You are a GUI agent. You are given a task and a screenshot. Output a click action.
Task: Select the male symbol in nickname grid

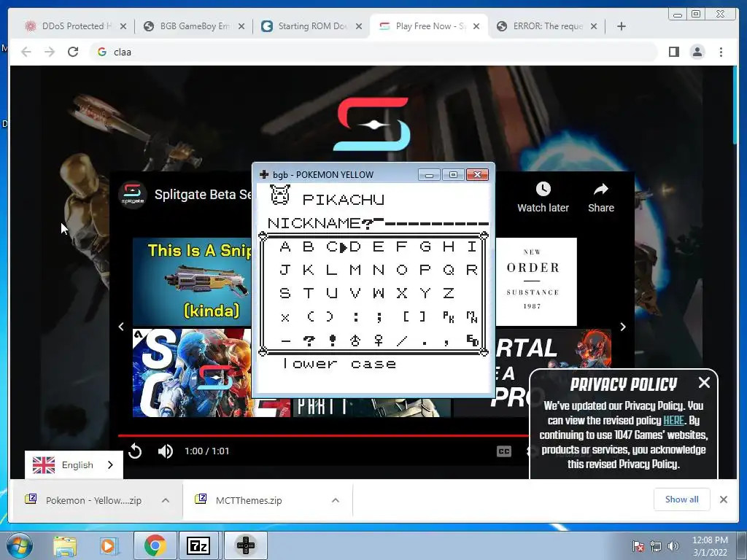(355, 340)
